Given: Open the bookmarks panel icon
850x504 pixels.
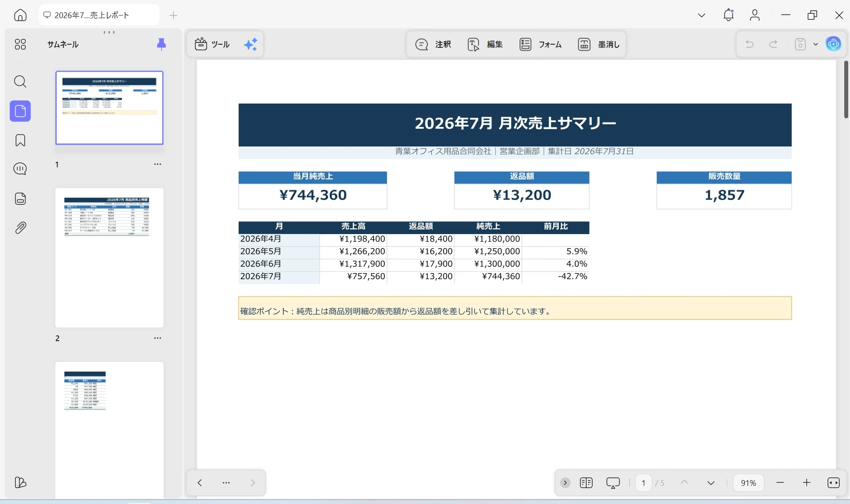Looking at the screenshot, I should pyautogui.click(x=20, y=140).
